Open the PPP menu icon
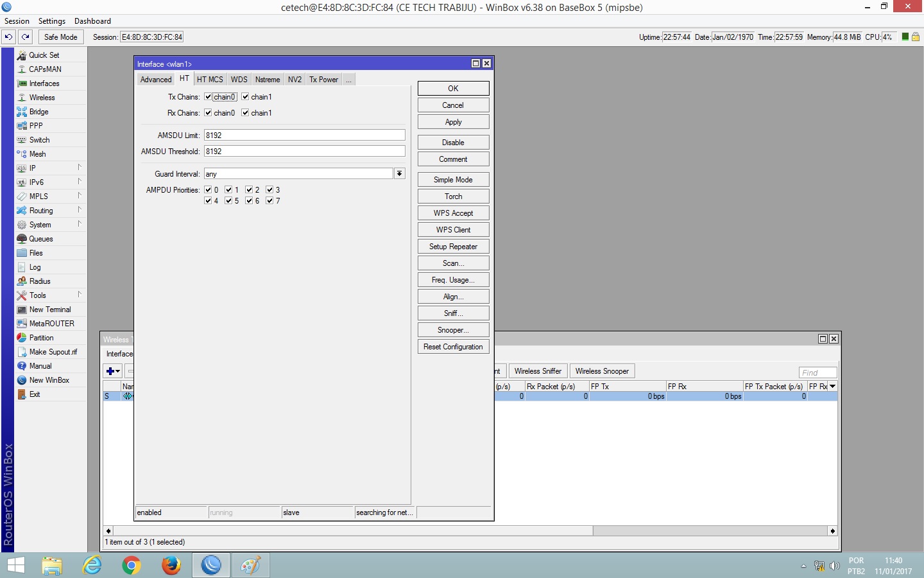 [22, 126]
